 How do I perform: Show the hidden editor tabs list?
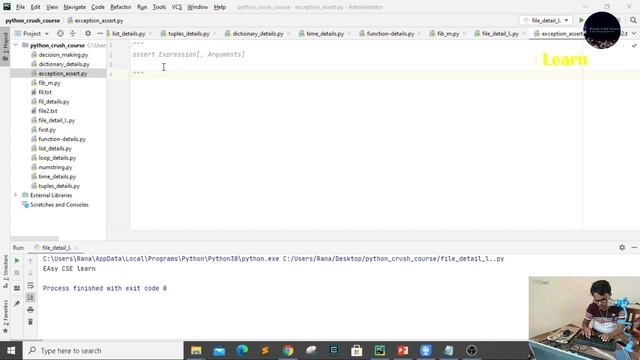pos(634,33)
